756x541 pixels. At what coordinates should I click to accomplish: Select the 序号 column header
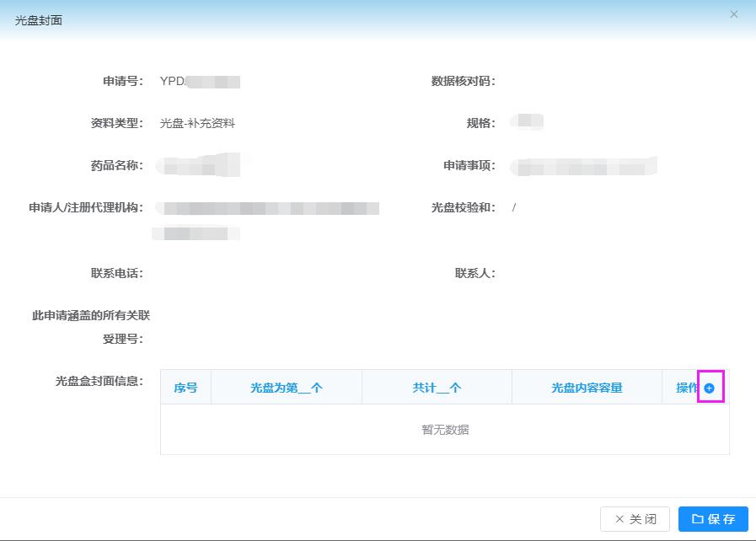click(185, 387)
